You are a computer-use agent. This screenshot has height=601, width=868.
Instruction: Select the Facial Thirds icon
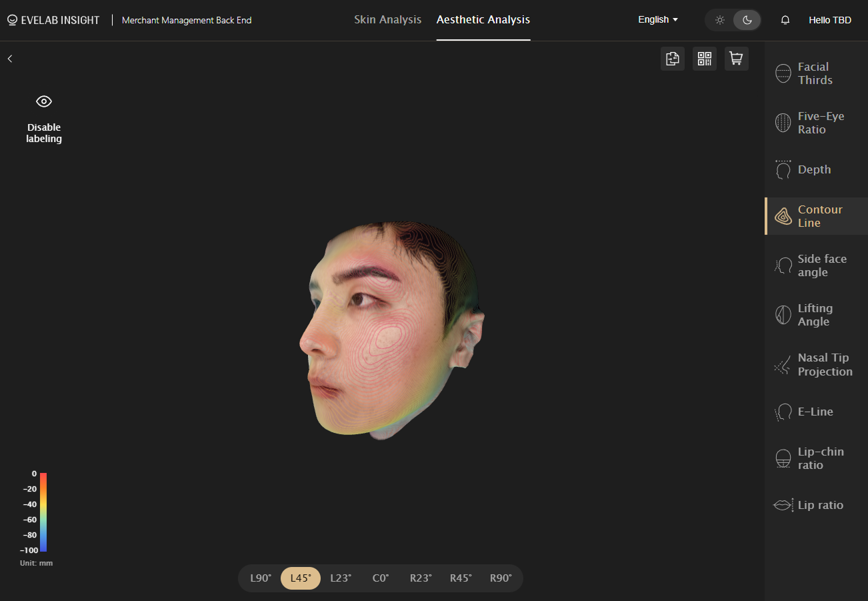click(x=783, y=73)
